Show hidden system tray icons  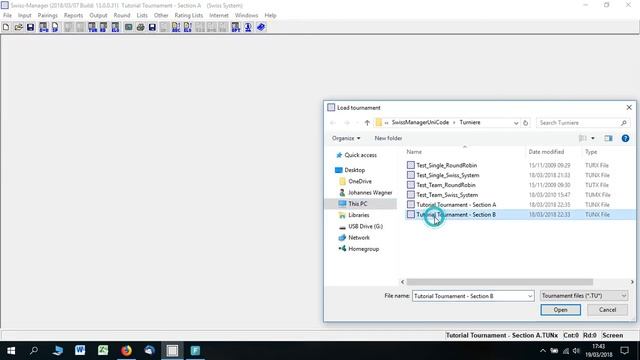tap(542, 351)
